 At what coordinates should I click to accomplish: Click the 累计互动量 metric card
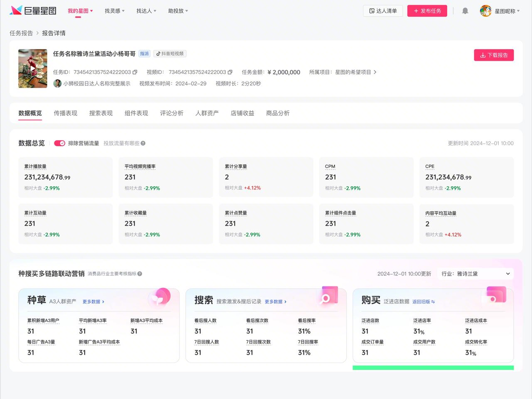[x=65, y=224]
